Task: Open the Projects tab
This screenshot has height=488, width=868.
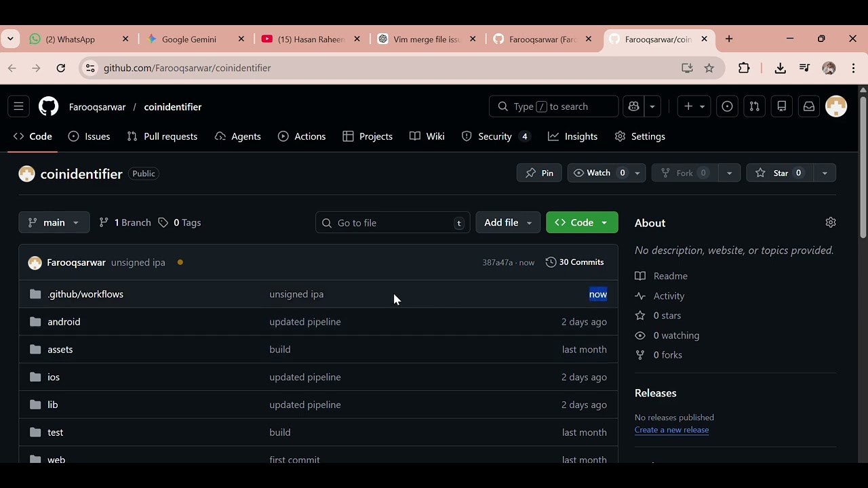Action: [x=368, y=136]
